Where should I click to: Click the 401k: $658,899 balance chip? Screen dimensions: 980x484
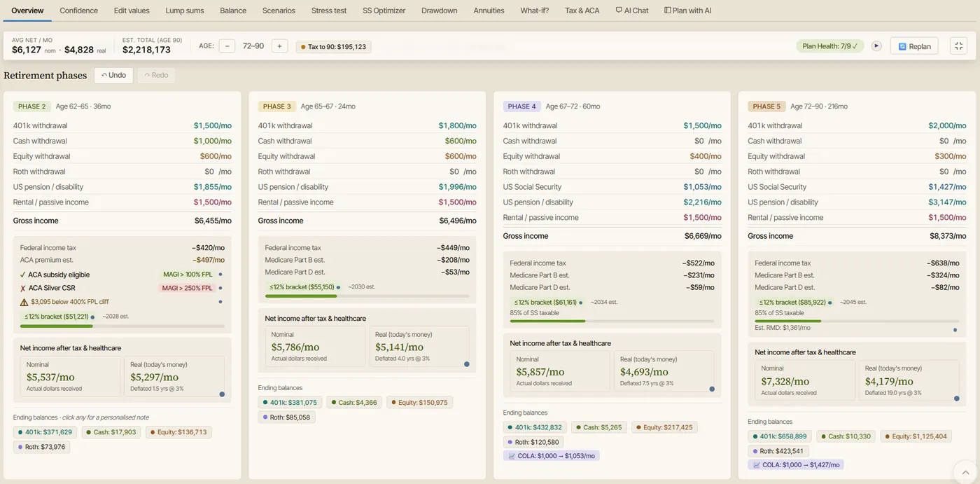(x=780, y=436)
